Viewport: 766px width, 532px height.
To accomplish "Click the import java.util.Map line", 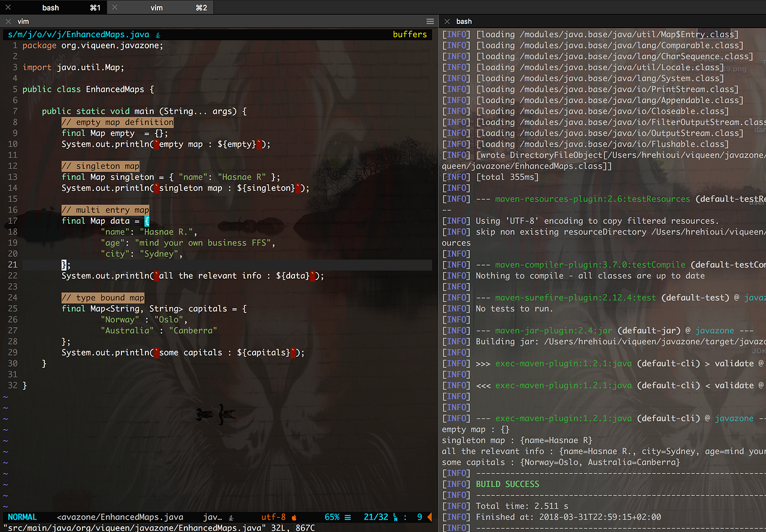I will pos(74,67).
